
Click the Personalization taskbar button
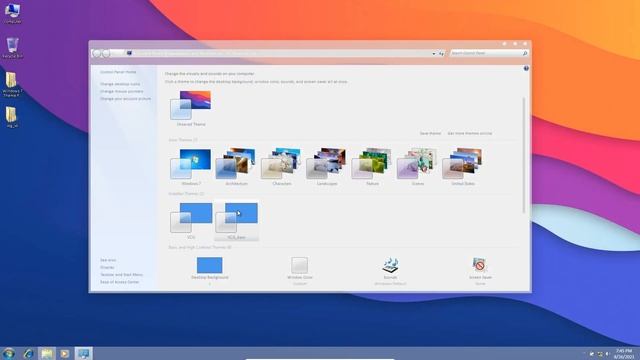click(84, 353)
